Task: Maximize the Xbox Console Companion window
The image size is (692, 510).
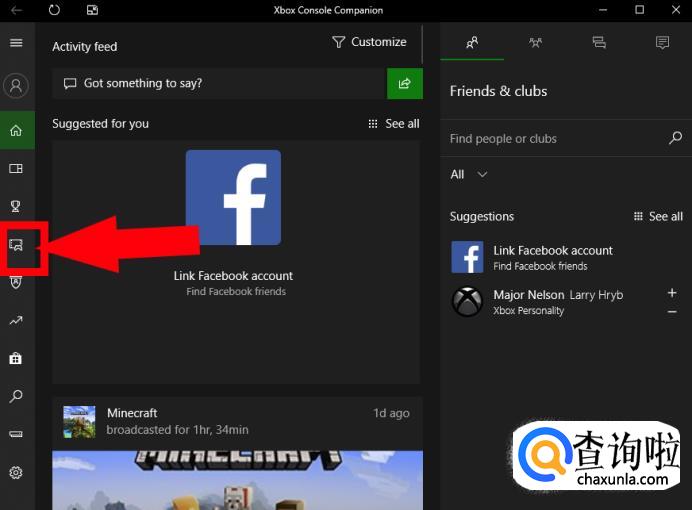Action: pos(639,10)
